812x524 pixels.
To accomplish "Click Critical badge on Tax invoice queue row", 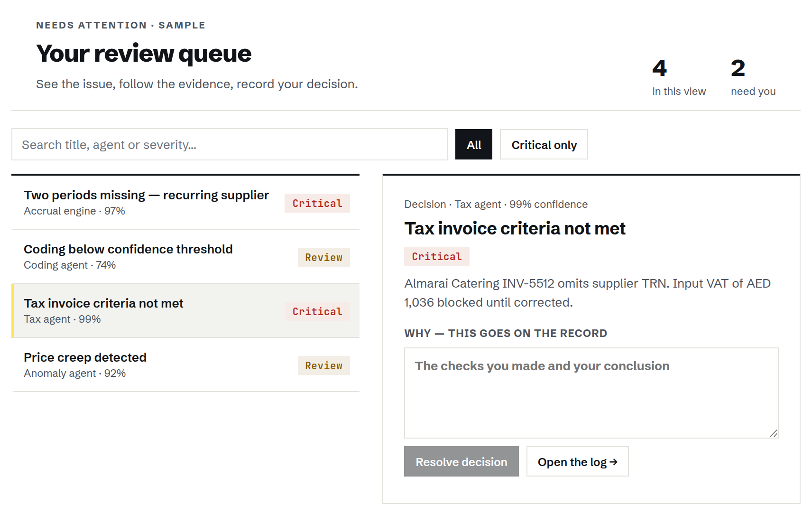I will click(317, 311).
